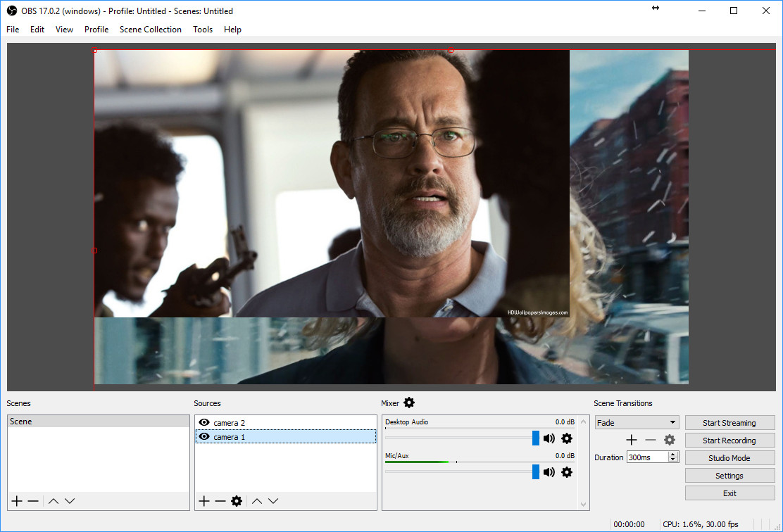The height and width of the screenshot is (532, 783).
Task: Click the mixer scrollbar down arrow
Action: [583, 505]
